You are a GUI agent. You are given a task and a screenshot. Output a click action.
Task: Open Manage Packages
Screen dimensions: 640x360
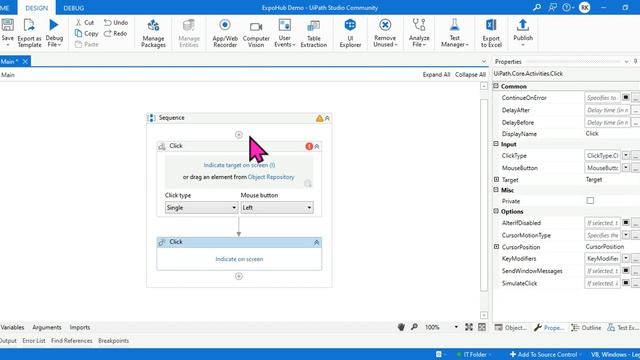click(153, 33)
